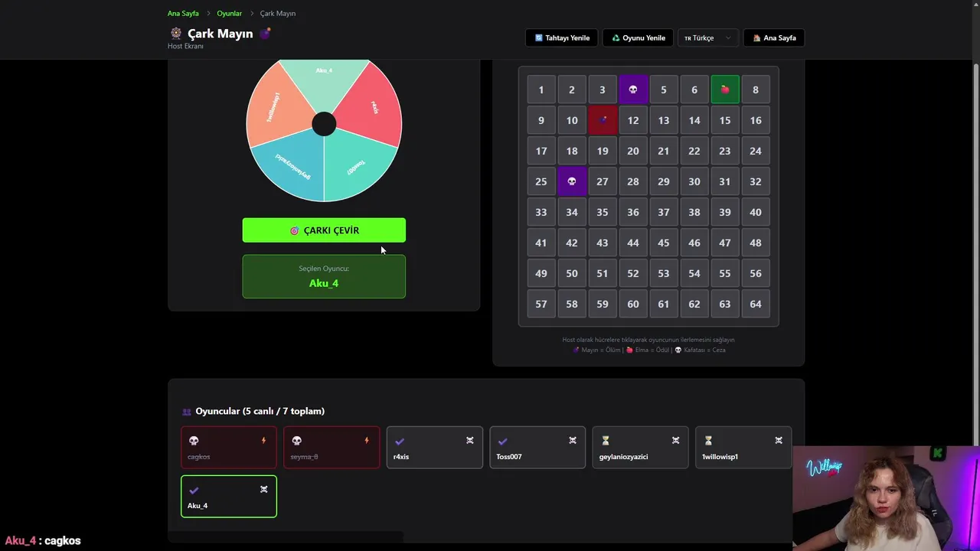Select board cell 45

point(664,243)
